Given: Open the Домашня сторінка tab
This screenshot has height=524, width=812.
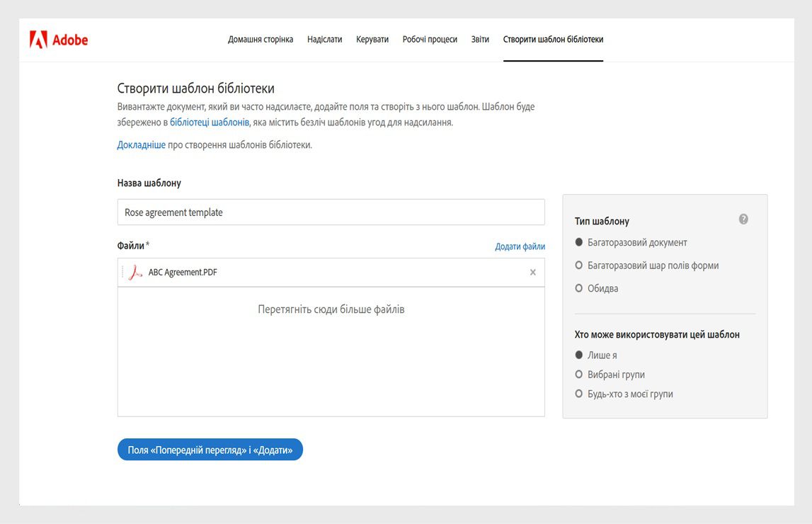Looking at the screenshot, I should [261, 40].
